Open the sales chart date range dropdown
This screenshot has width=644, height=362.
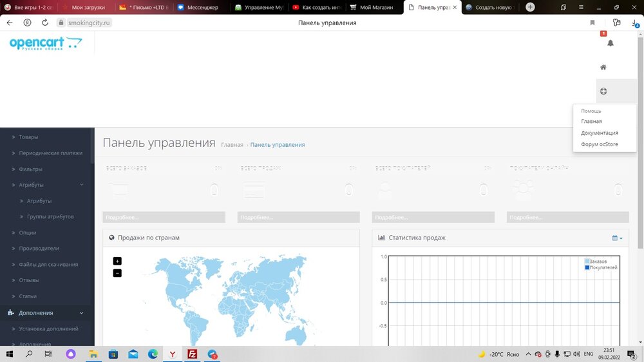pos(617,238)
